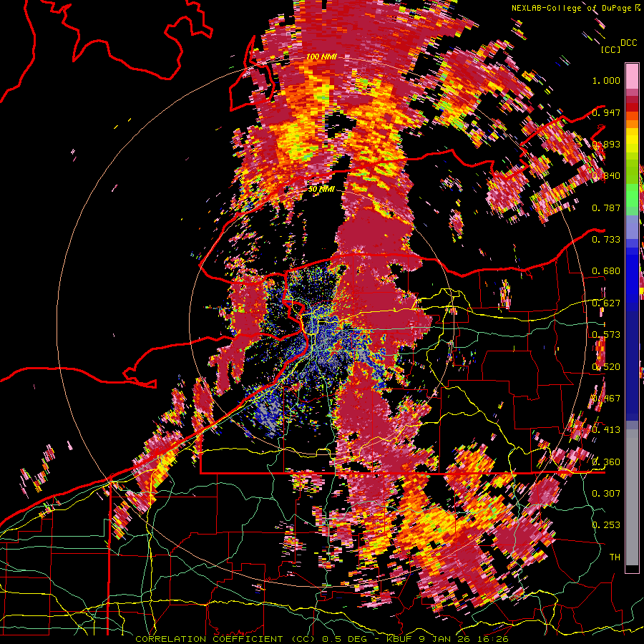
Task: Select the 0.520 scale value
Action: coord(606,367)
